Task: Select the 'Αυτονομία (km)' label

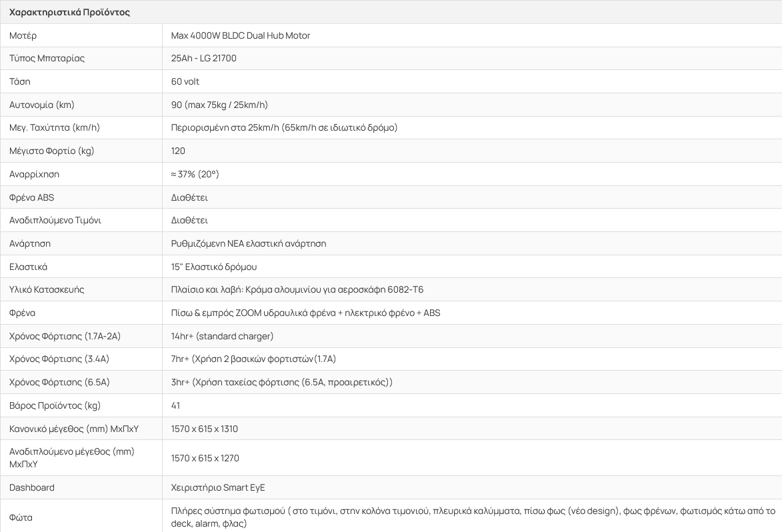Action: click(42, 105)
